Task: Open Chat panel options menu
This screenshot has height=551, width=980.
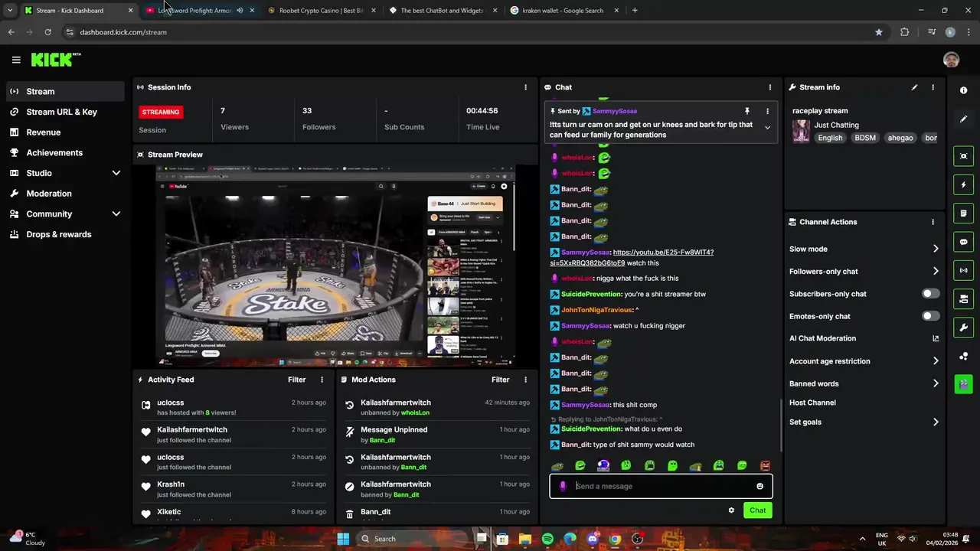Action: pos(770,87)
